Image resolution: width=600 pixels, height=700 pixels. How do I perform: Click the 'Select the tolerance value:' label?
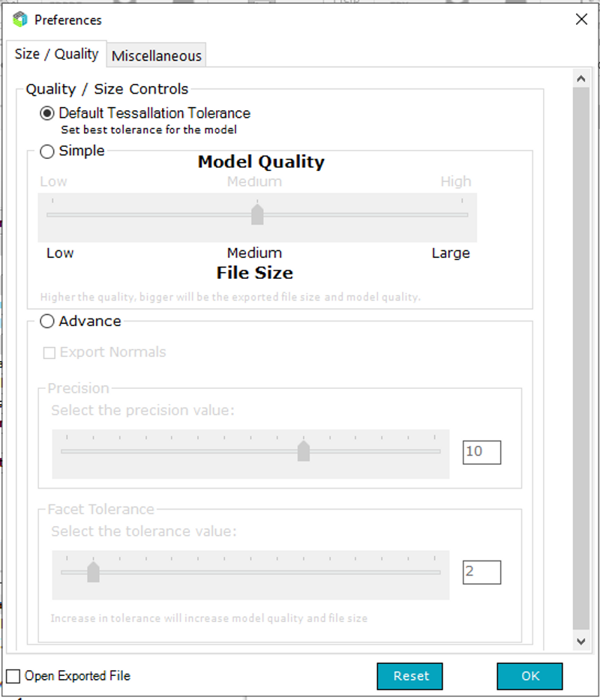click(144, 531)
